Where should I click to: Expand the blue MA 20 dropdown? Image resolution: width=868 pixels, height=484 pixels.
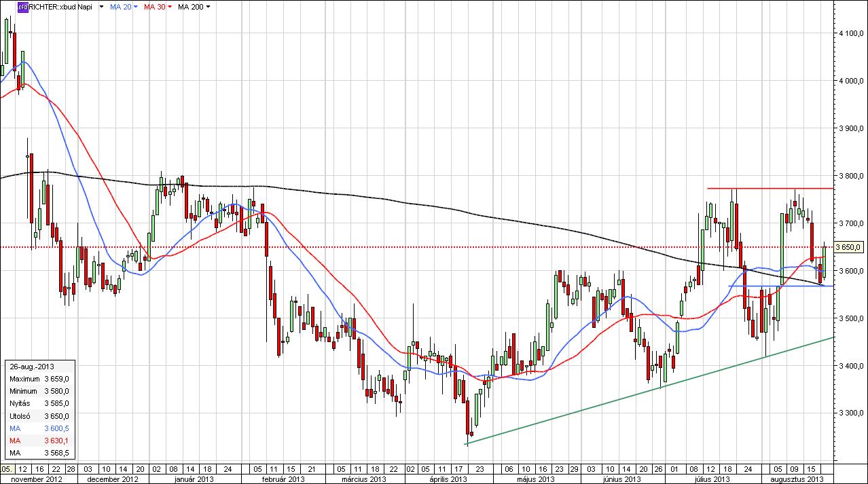coord(135,7)
